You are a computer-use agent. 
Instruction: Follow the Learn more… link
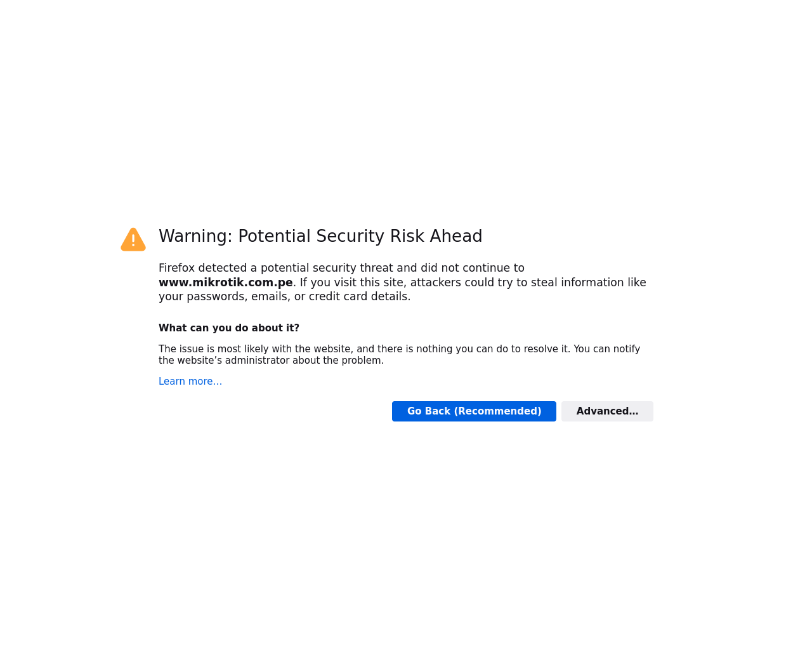click(x=190, y=381)
